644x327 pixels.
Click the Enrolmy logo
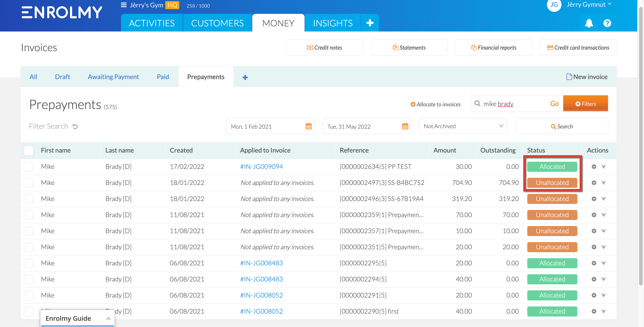[62, 13]
